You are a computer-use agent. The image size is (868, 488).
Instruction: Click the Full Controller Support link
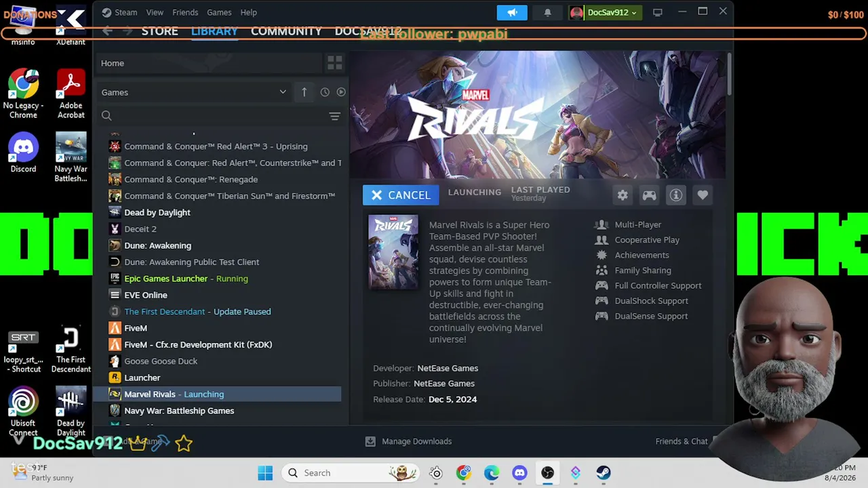click(x=658, y=286)
